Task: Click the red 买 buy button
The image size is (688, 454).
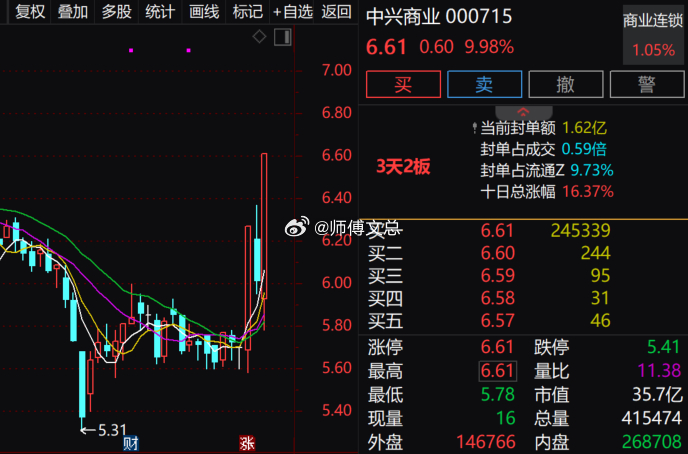Action: coord(403,84)
